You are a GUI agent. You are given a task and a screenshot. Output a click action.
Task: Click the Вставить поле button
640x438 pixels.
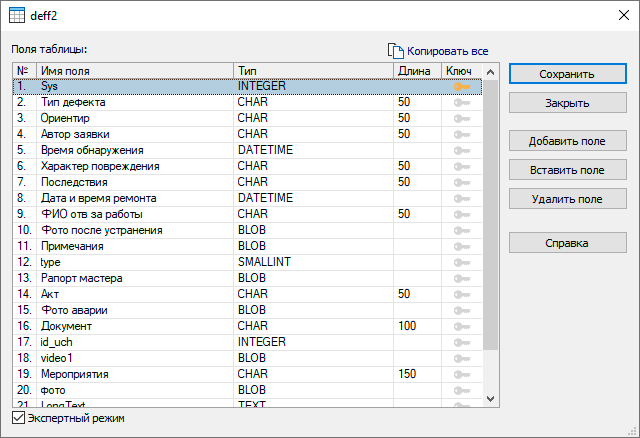pyautogui.click(x=567, y=170)
